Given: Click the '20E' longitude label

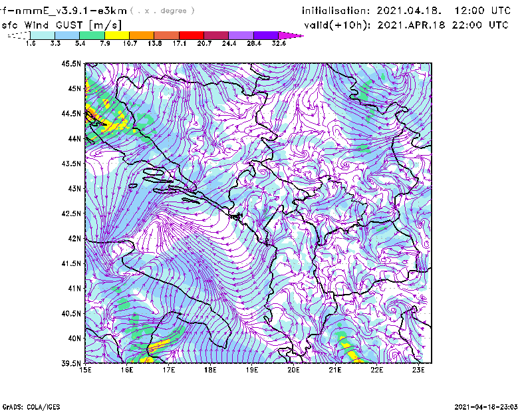Looking at the screenshot, I should point(293,370).
